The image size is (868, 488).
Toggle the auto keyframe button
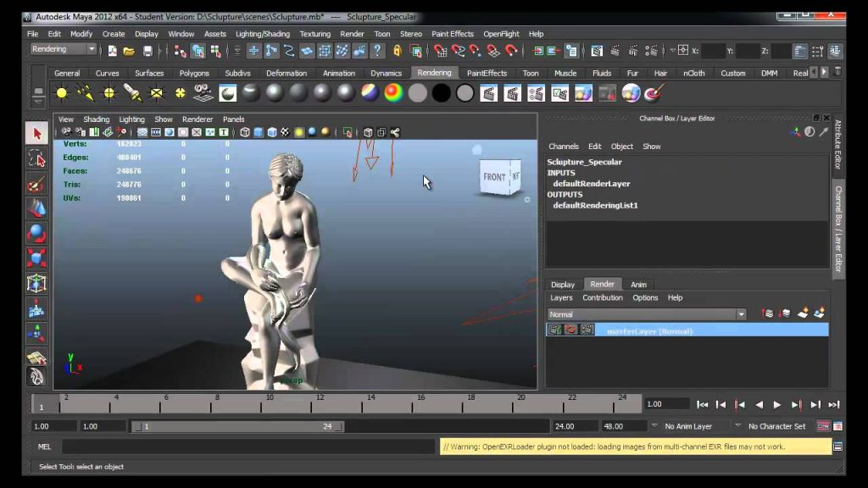click(x=823, y=426)
